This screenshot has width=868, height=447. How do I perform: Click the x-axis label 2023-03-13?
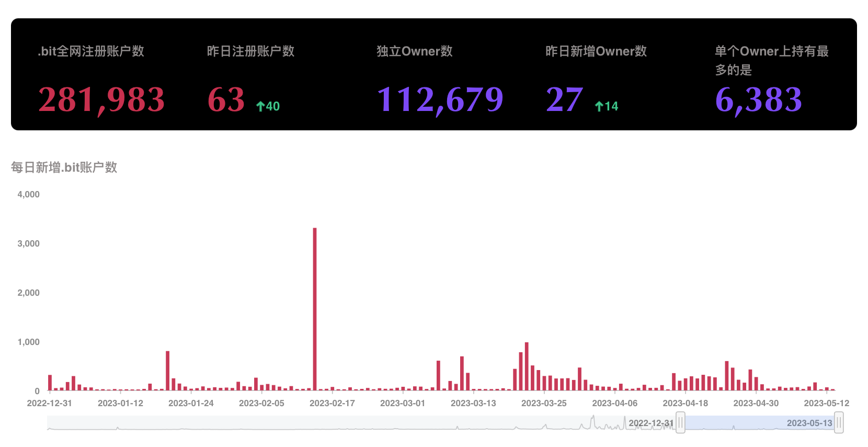pos(473,403)
